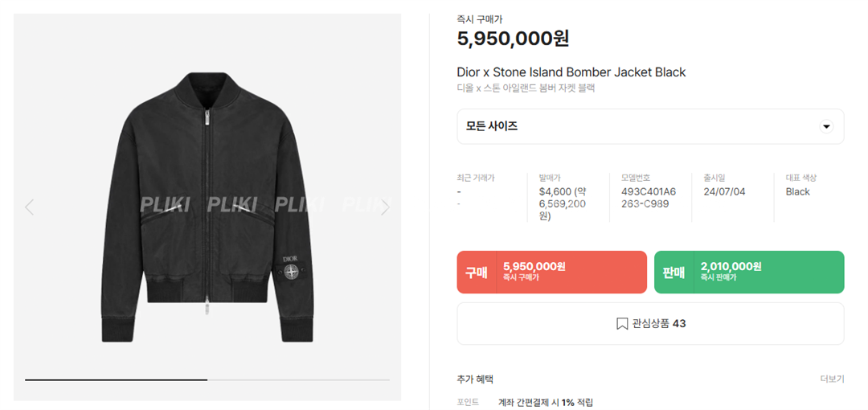Click the 관심상품 43 wishlist text
The width and height of the screenshot is (868, 410).
(x=659, y=324)
